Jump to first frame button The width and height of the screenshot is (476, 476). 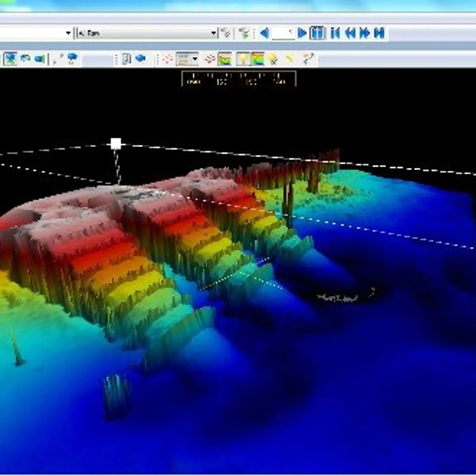(x=335, y=33)
